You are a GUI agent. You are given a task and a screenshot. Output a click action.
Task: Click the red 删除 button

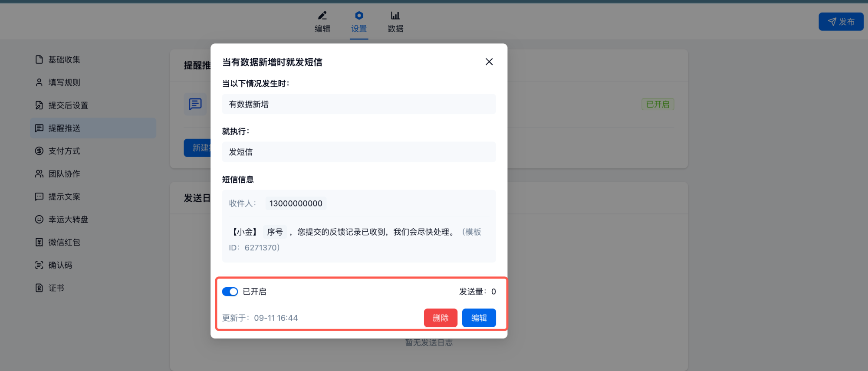click(440, 318)
